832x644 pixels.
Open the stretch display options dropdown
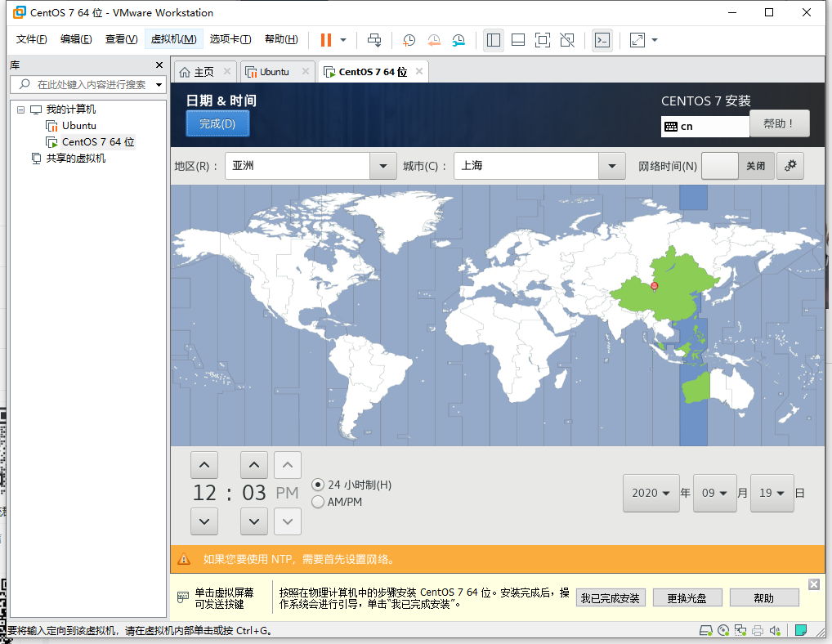click(x=655, y=40)
